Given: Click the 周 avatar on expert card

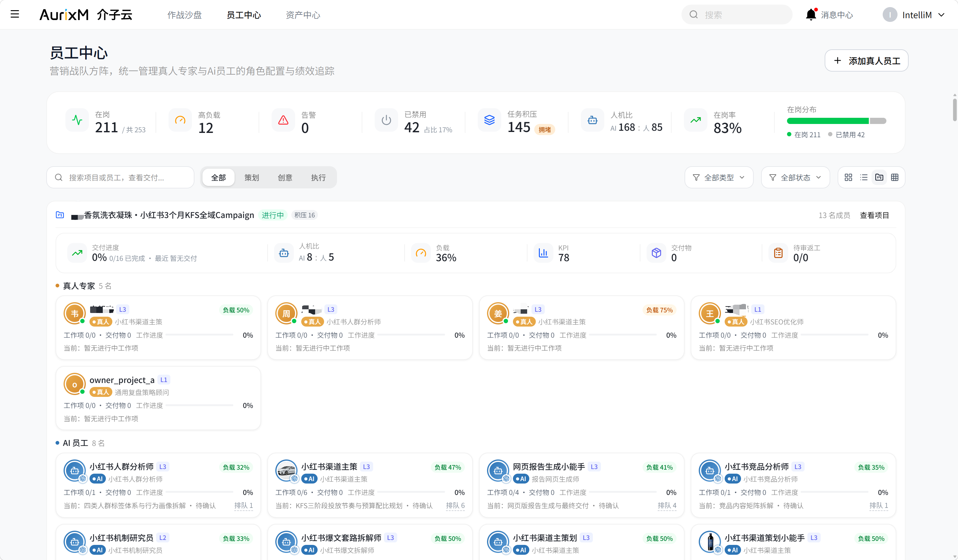Looking at the screenshot, I should pyautogui.click(x=286, y=313).
